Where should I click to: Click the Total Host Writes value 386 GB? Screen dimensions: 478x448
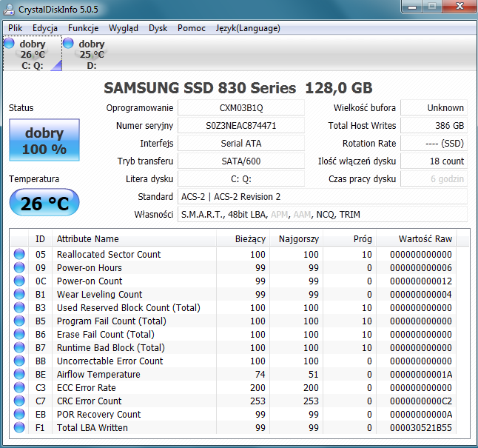(x=434, y=125)
